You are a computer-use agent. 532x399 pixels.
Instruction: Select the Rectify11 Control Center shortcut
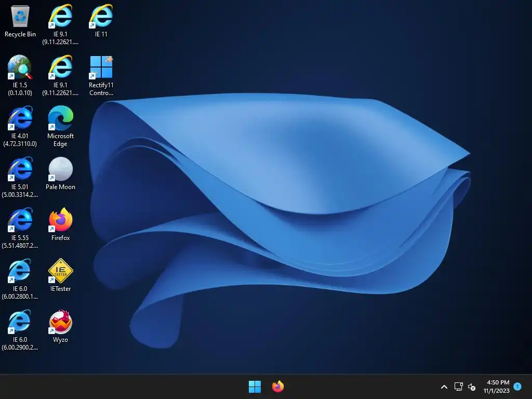(101, 75)
